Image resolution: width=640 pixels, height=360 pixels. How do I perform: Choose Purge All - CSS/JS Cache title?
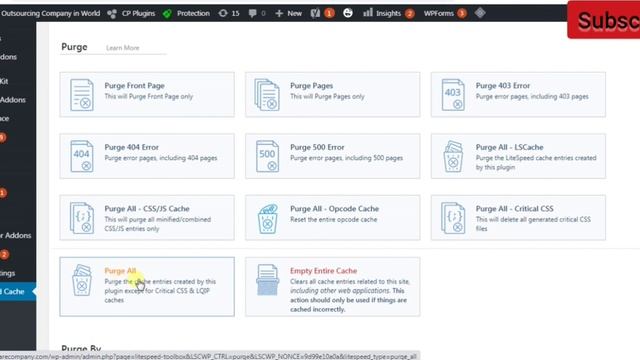pyautogui.click(x=147, y=209)
